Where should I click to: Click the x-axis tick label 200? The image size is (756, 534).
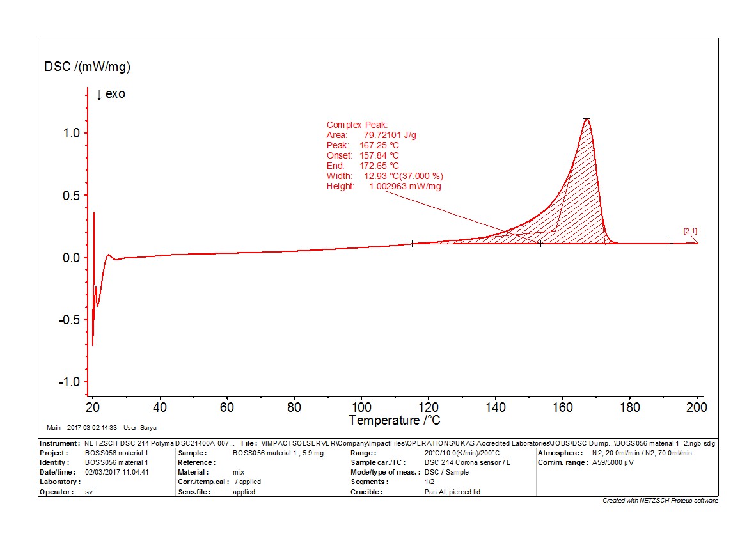pyautogui.click(x=697, y=407)
